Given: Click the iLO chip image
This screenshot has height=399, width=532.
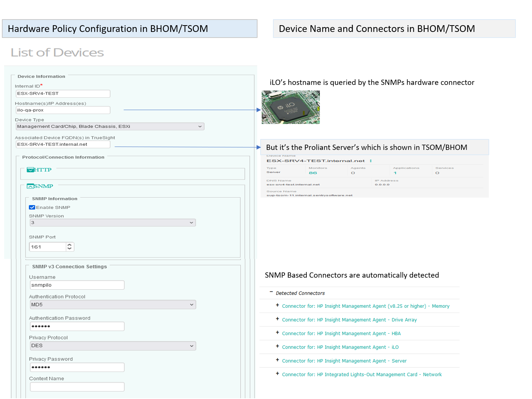Looking at the screenshot, I should (x=291, y=107).
